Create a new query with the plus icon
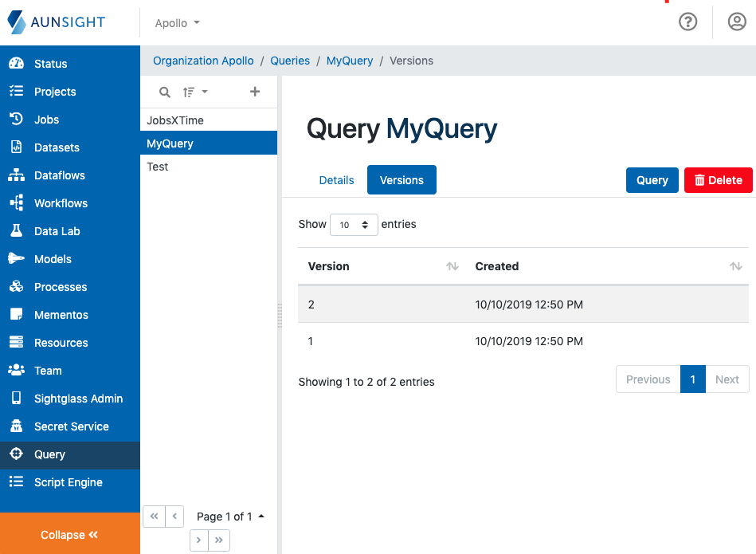Image resolution: width=756 pixels, height=554 pixels. click(x=255, y=92)
